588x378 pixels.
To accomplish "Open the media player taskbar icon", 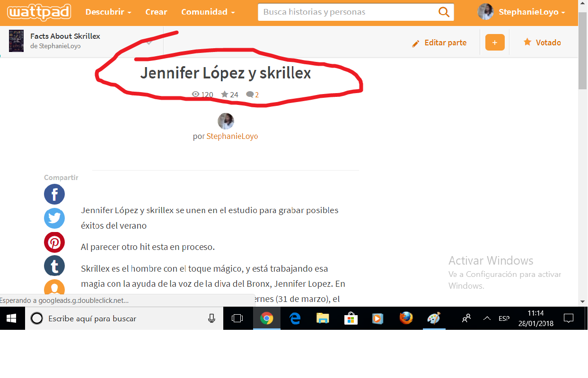I will point(377,318).
